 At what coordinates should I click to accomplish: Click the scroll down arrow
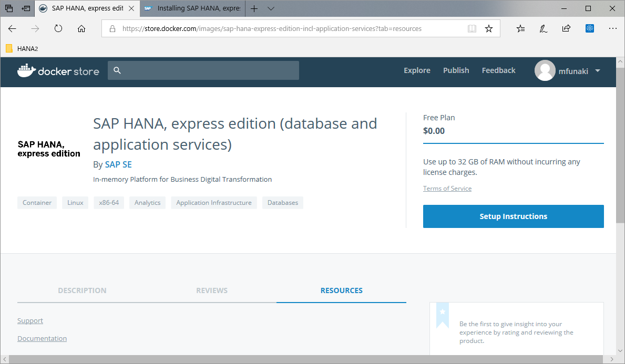point(620,351)
